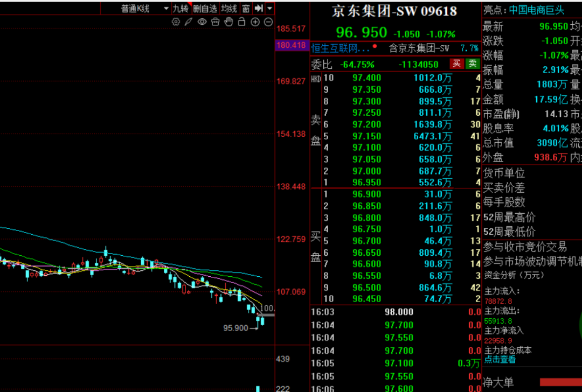The height and width of the screenshot is (392, 582).
Task: Select the hand pan tool icon
Action: [x=228, y=22]
